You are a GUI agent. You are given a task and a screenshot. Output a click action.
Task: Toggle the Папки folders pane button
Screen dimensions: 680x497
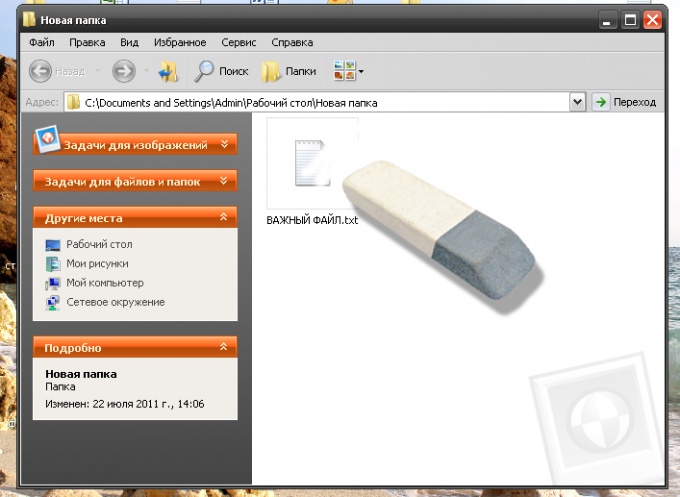click(x=289, y=71)
